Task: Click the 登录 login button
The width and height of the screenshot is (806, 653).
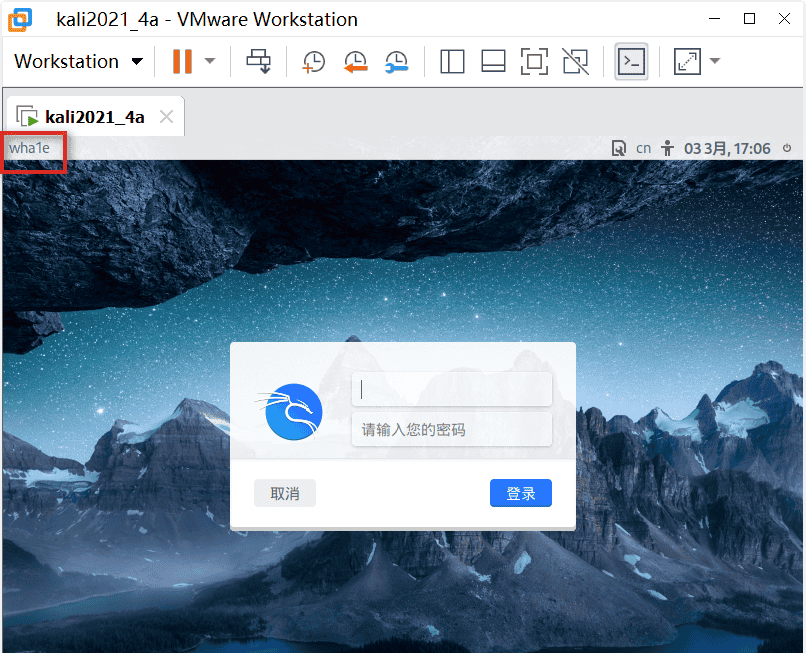Action: (x=520, y=493)
